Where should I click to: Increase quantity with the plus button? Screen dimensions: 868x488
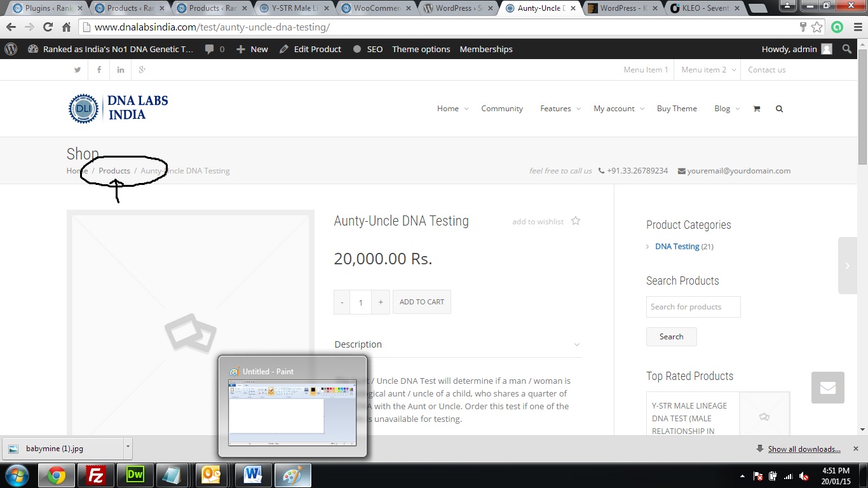coord(381,302)
